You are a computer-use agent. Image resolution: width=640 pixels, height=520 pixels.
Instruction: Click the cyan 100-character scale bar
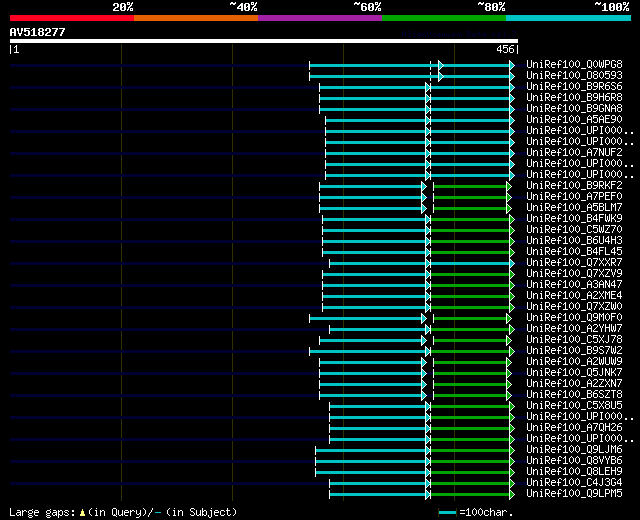pos(447,513)
